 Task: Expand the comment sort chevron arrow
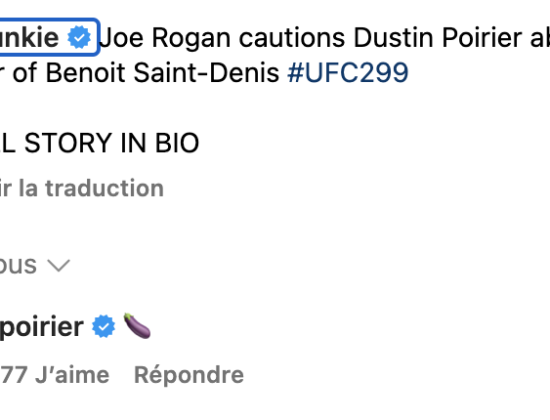coord(59,266)
